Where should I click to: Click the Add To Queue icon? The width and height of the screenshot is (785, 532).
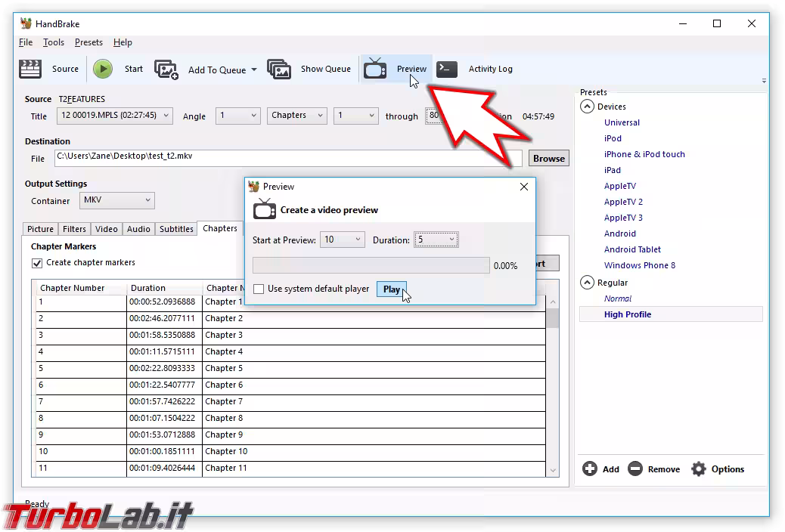tap(166, 70)
